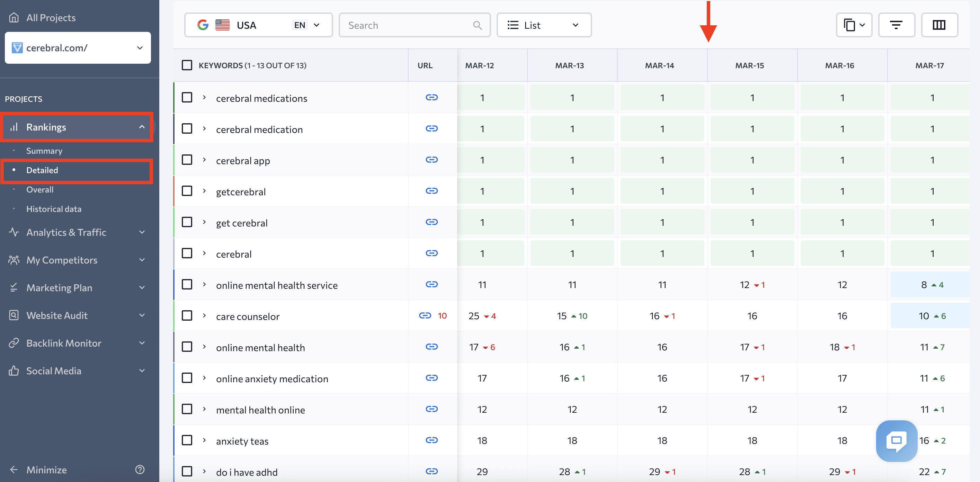Open URL link for online anxiety medication
This screenshot has height=482, width=980.
point(431,378)
